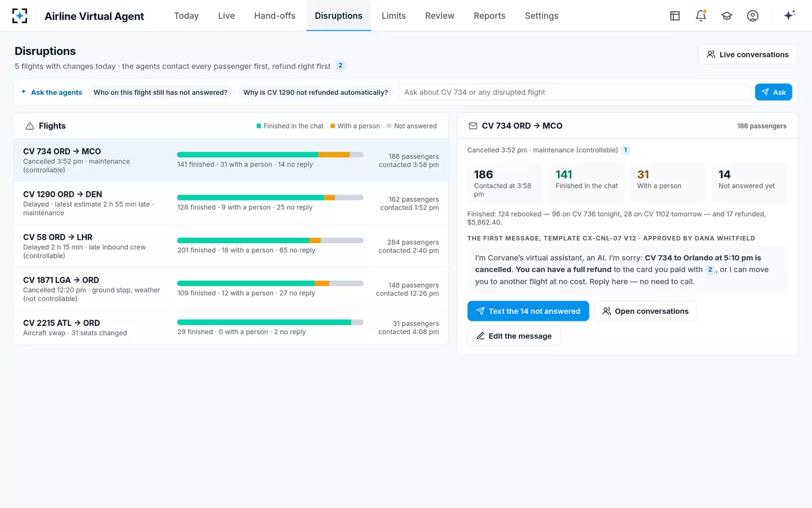Select the Disruptions tab
The width and height of the screenshot is (812, 508).
click(338, 16)
